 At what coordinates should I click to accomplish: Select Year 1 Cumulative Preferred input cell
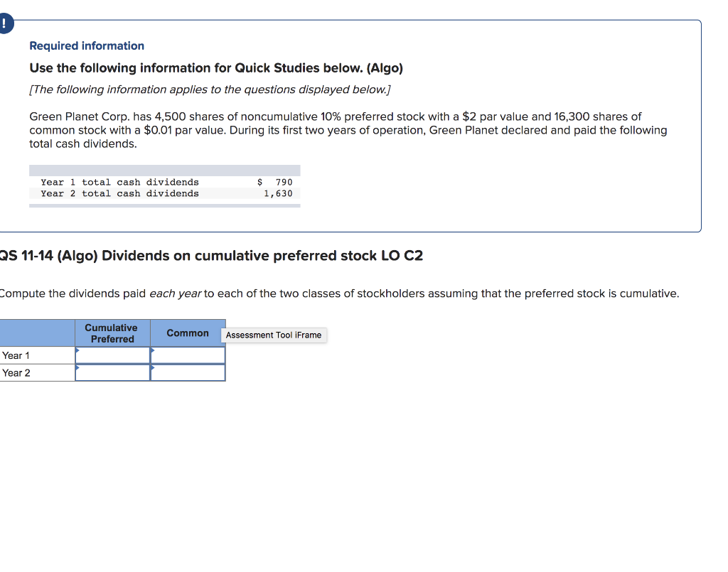[113, 355]
